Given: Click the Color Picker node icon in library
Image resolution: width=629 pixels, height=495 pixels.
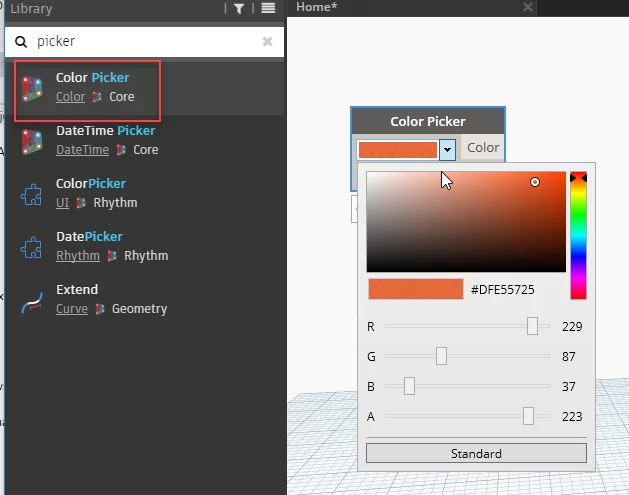Looking at the screenshot, I should (x=32, y=88).
